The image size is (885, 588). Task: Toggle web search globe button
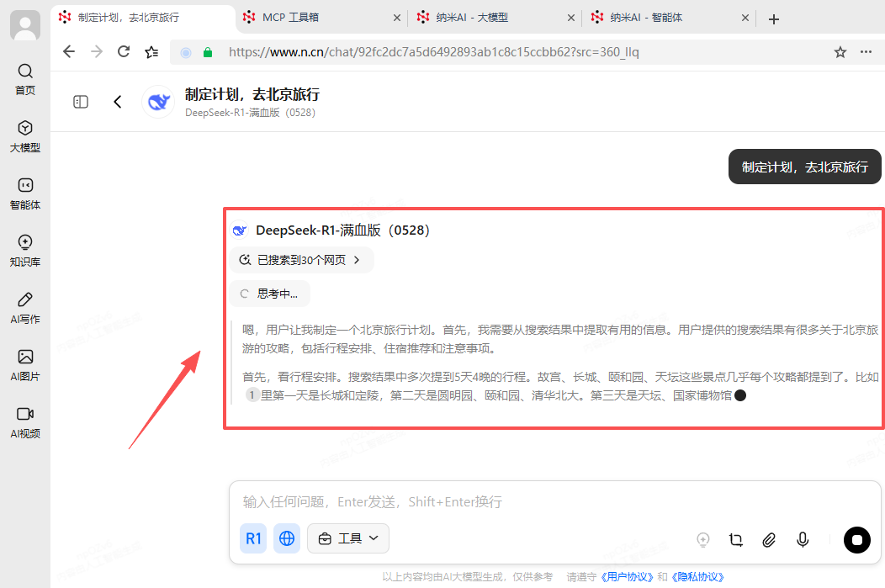[x=287, y=538]
